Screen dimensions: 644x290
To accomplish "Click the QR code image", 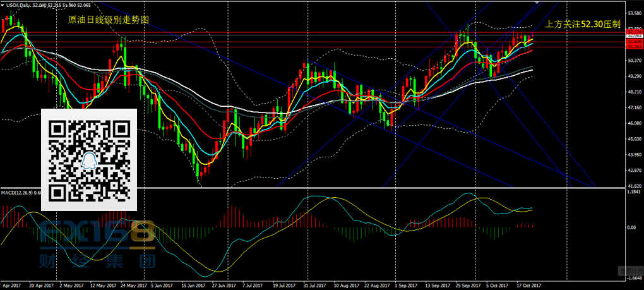I will (x=89, y=159).
